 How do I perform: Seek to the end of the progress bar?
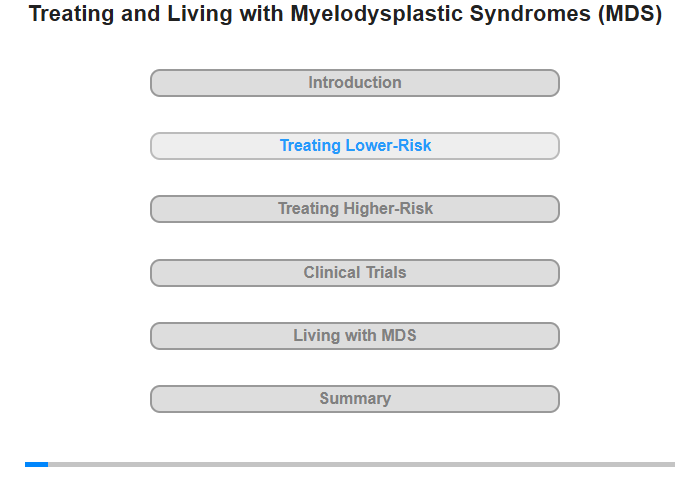[x=673, y=464]
